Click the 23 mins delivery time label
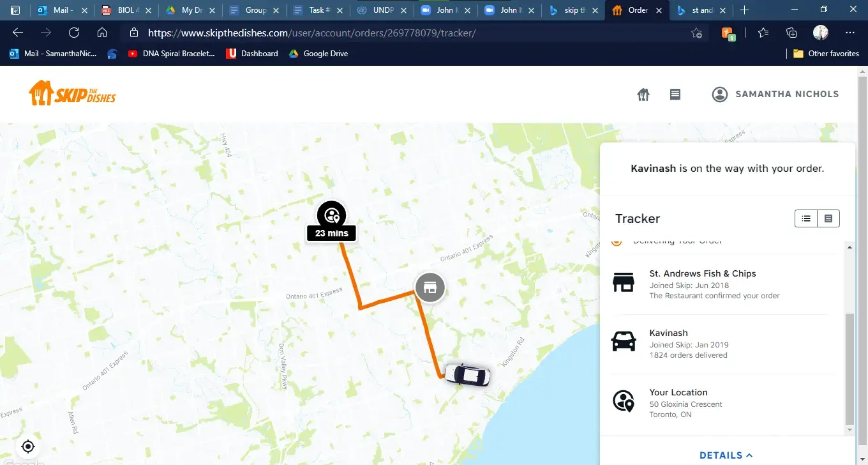Viewport: 868px width, 465px height. 332,233
